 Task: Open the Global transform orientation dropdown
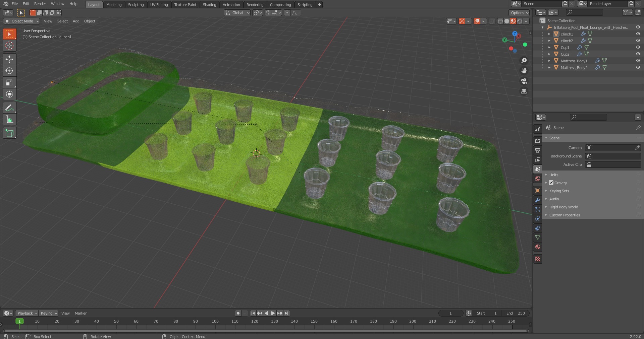click(x=237, y=13)
